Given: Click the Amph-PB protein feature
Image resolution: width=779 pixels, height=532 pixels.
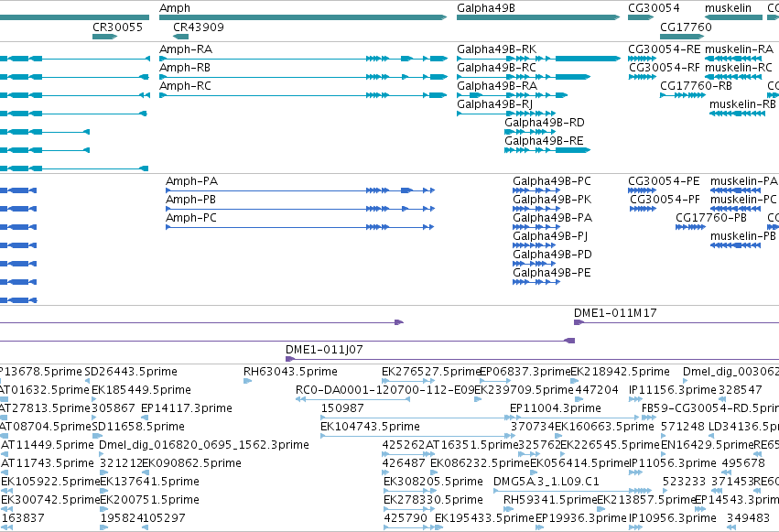Looking at the screenshot, I should pos(300,209).
